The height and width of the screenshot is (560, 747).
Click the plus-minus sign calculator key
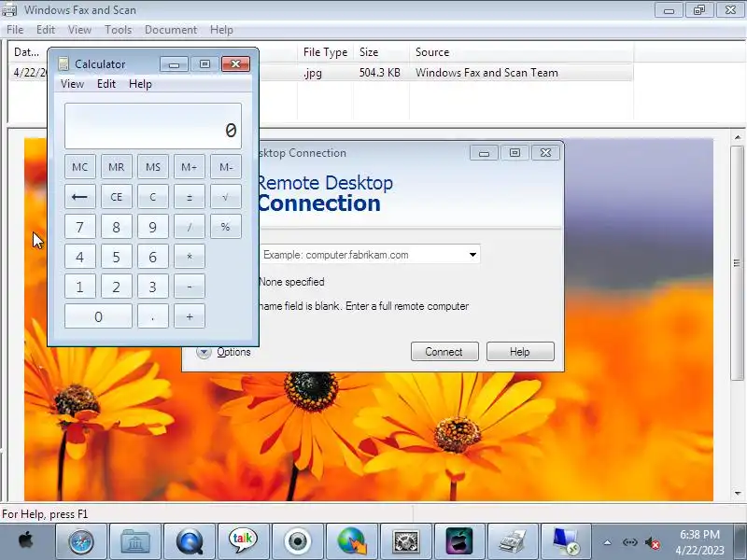coord(190,197)
